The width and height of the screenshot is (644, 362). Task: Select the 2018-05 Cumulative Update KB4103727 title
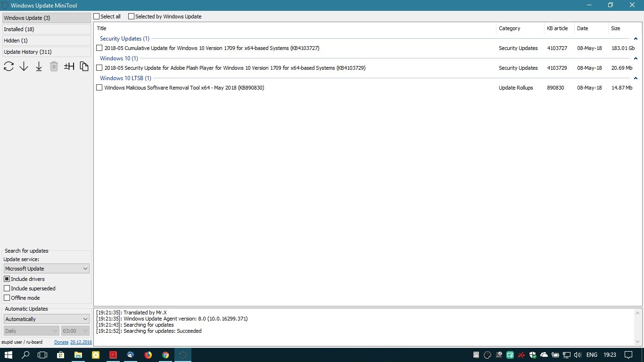coord(212,48)
